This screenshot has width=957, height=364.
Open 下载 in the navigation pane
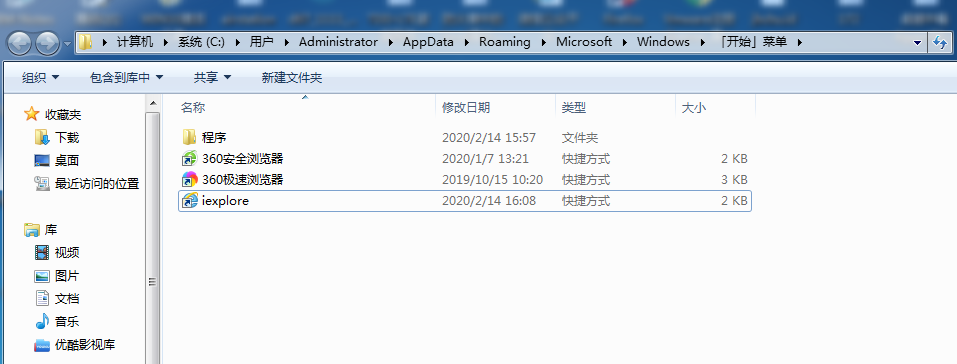pos(67,137)
